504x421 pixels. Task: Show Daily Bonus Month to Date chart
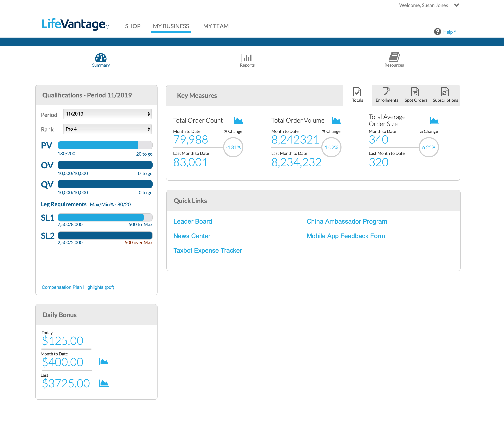coord(104,362)
